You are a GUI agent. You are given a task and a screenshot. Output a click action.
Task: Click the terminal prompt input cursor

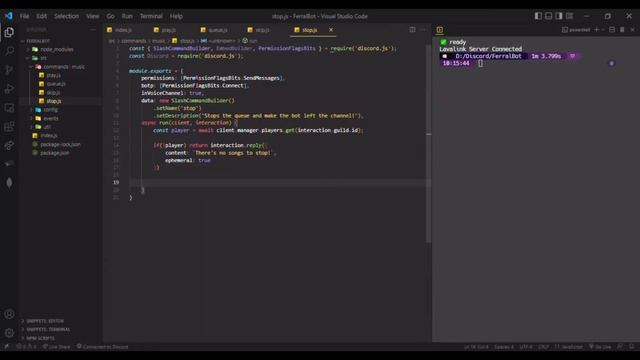tap(480, 63)
